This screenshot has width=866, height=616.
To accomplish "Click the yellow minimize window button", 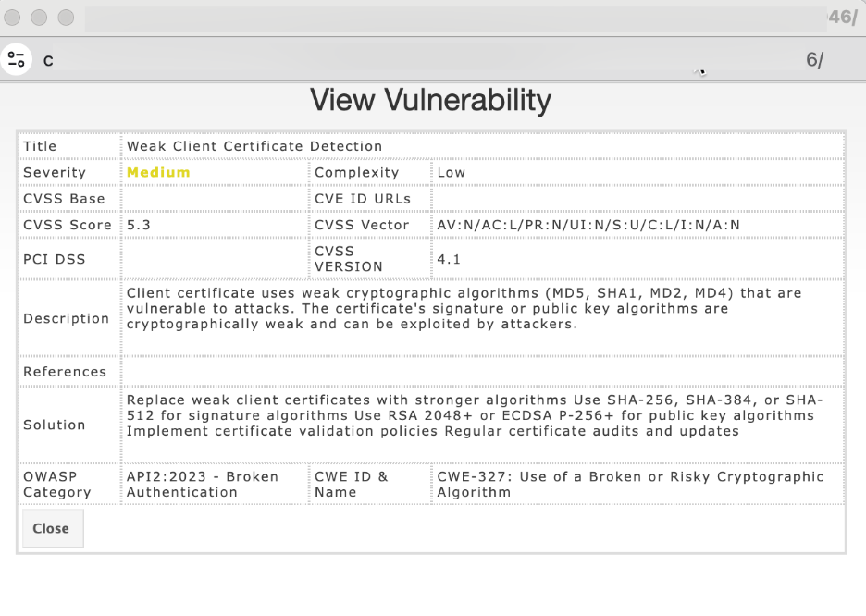I will pos(41,18).
